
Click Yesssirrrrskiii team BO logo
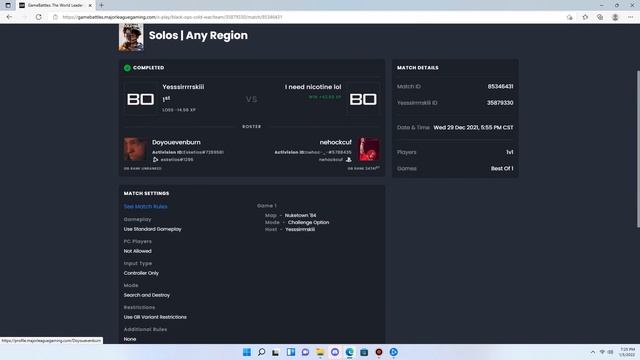[140, 99]
